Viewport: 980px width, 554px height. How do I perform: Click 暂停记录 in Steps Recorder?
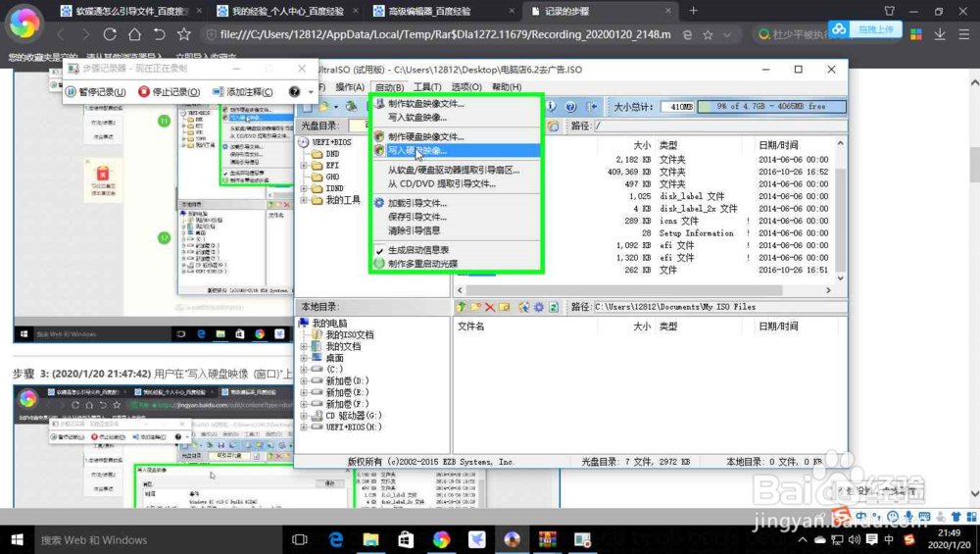(x=96, y=92)
